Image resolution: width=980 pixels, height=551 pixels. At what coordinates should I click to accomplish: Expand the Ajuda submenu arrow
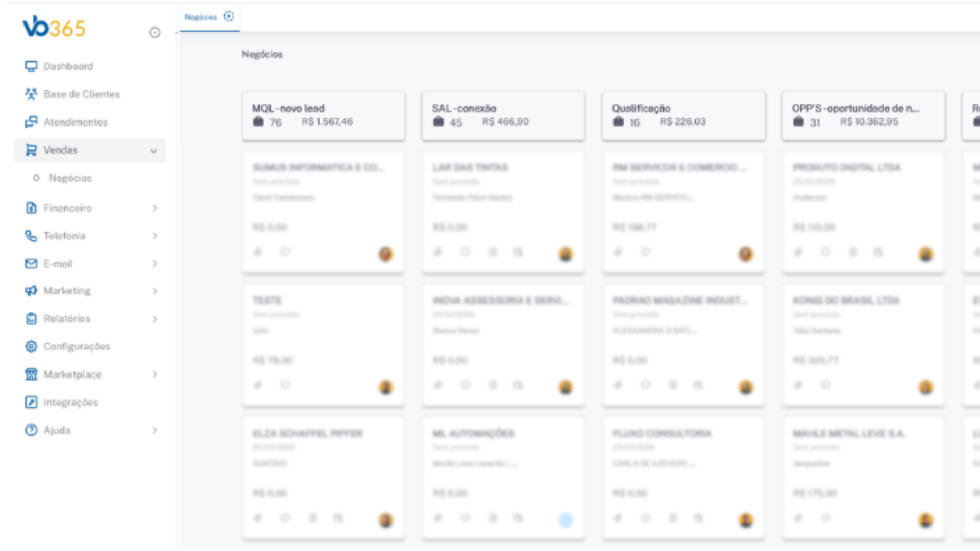click(x=155, y=430)
